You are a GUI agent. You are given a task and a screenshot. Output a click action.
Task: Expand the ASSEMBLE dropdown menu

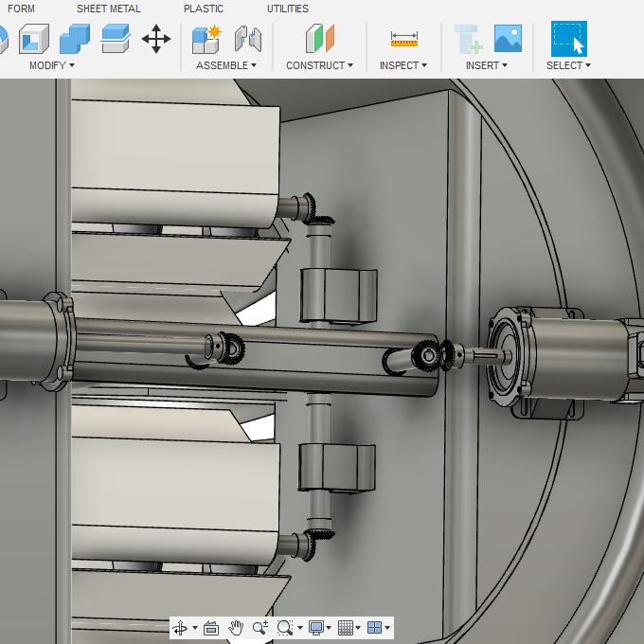click(226, 65)
